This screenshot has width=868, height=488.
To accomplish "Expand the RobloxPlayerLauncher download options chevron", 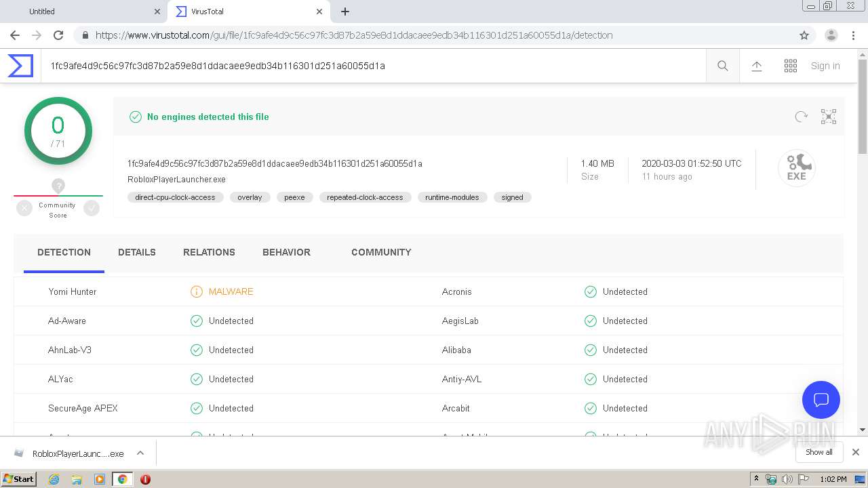I will (x=140, y=453).
